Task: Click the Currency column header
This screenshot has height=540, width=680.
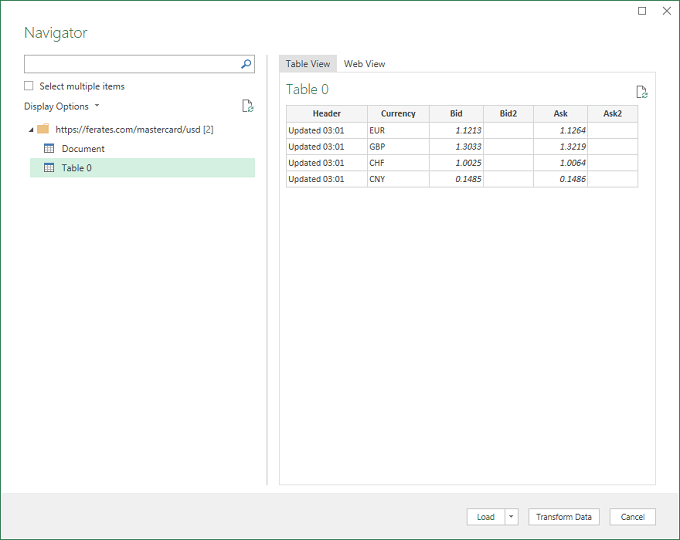Action: click(398, 114)
